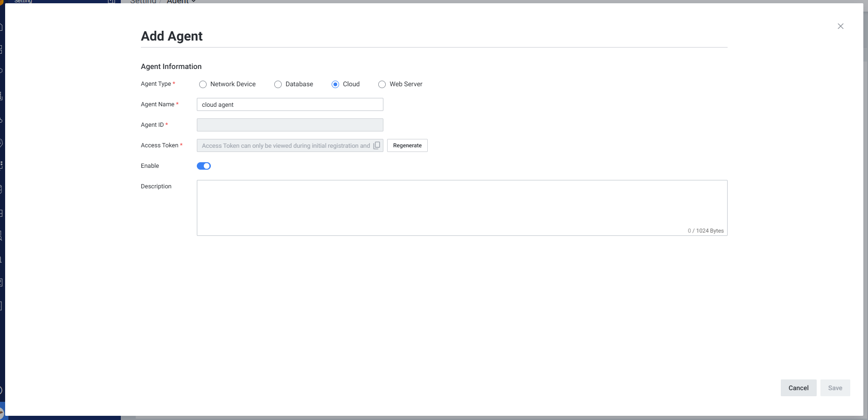Go to the Setting breadcrumb item

coord(143,1)
